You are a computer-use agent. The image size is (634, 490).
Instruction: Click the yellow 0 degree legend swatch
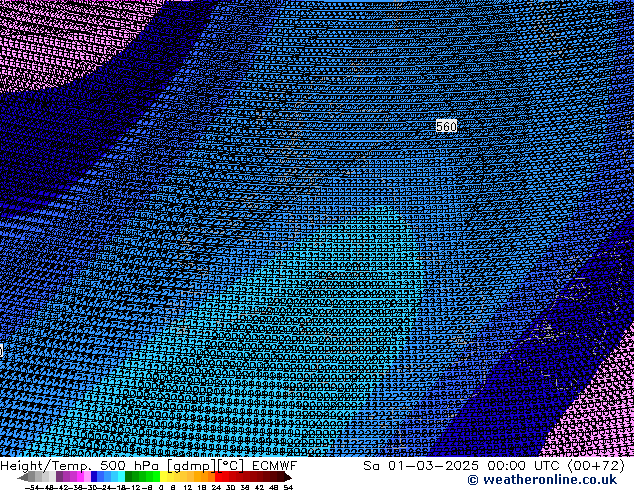pyautogui.click(x=163, y=476)
